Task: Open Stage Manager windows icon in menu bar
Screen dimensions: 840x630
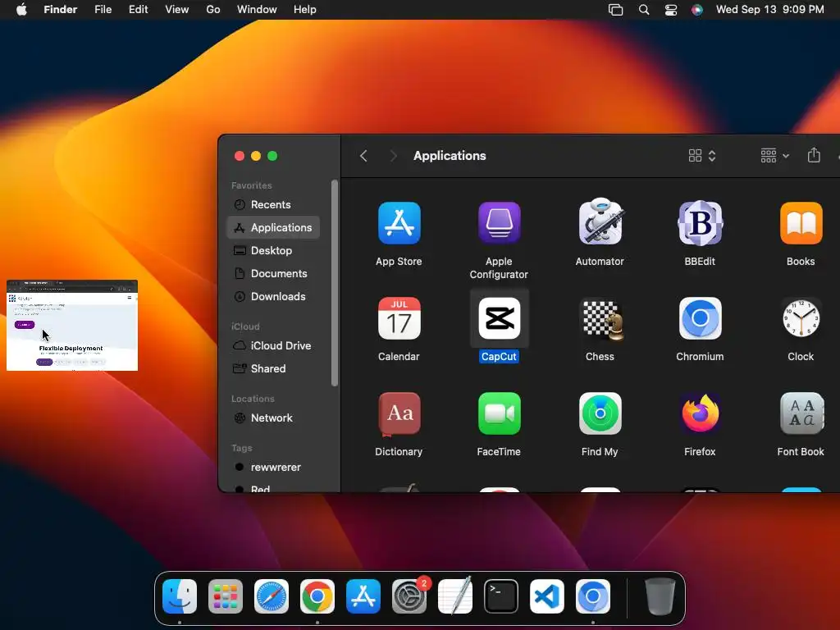Action: (615, 10)
